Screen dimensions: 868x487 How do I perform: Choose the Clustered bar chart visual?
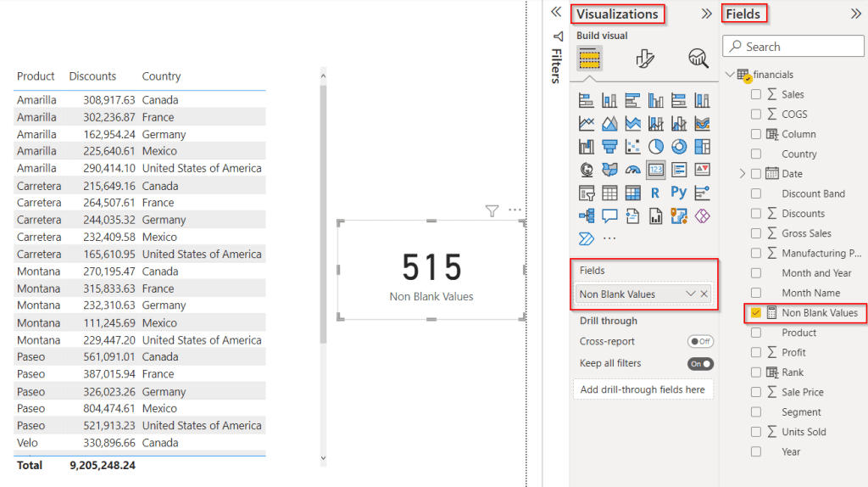[x=632, y=100]
